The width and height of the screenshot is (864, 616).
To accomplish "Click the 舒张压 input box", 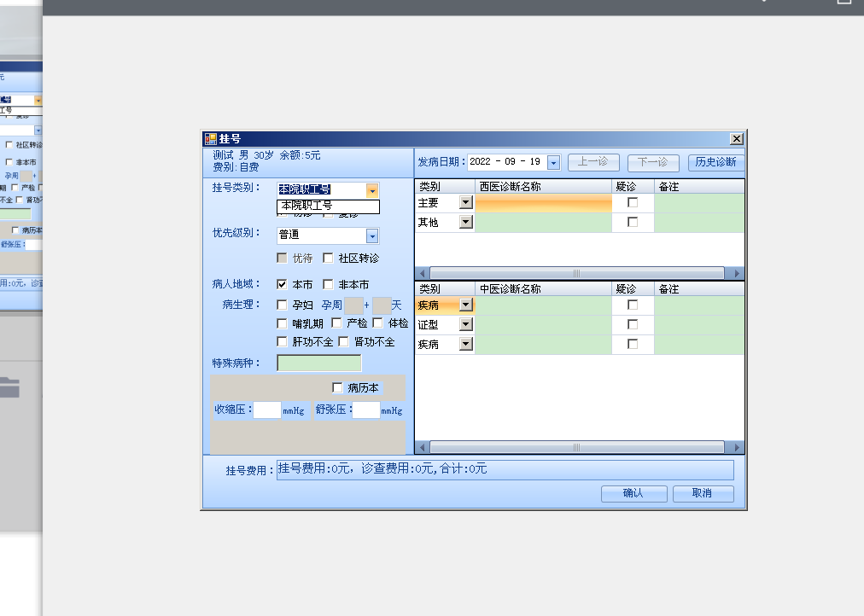I will coord(366,410).
